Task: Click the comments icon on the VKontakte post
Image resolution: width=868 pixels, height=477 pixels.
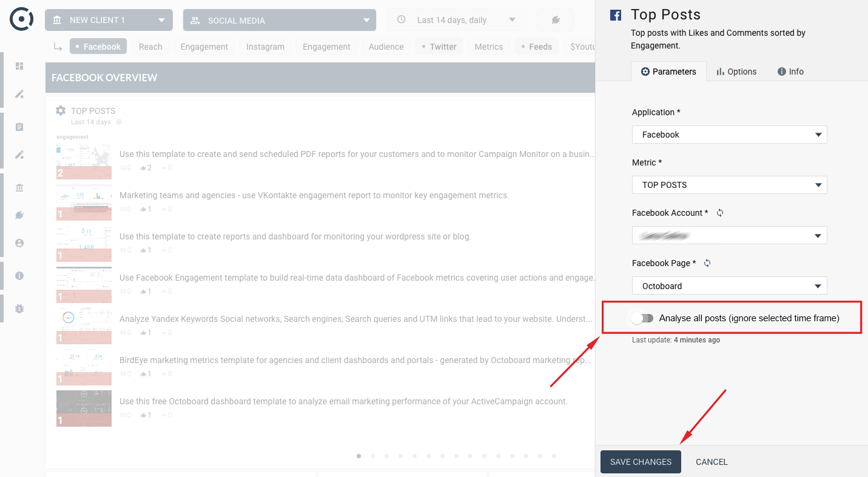Action: tap(123, 209)
